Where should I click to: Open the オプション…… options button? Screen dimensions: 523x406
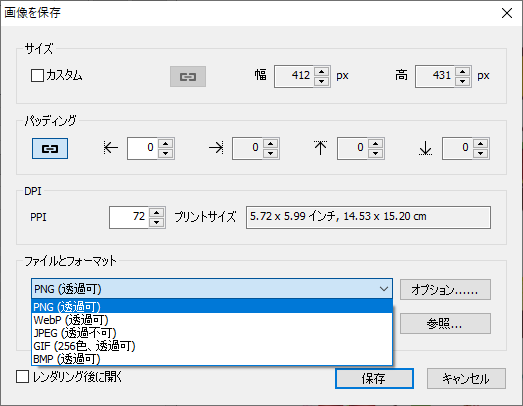[445, 290]
